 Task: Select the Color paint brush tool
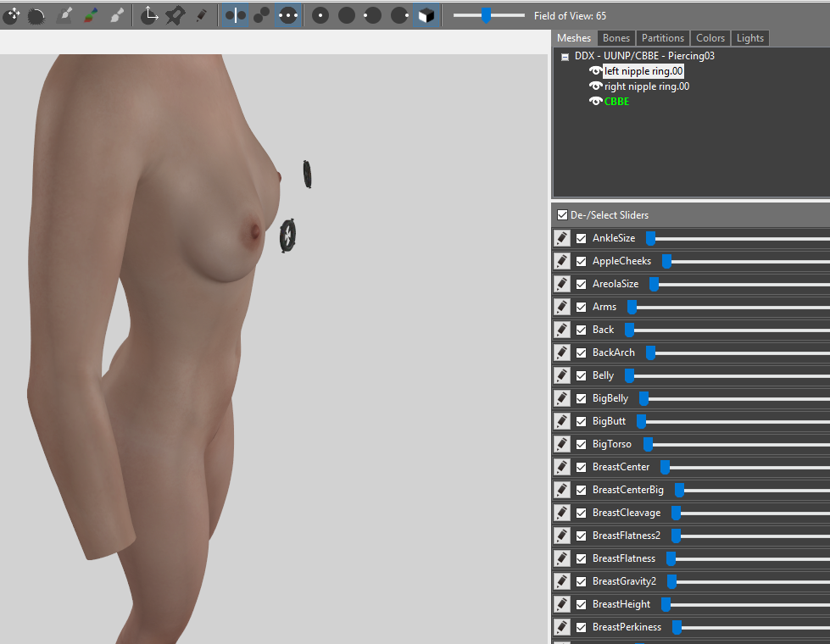(x=91, y=16)
